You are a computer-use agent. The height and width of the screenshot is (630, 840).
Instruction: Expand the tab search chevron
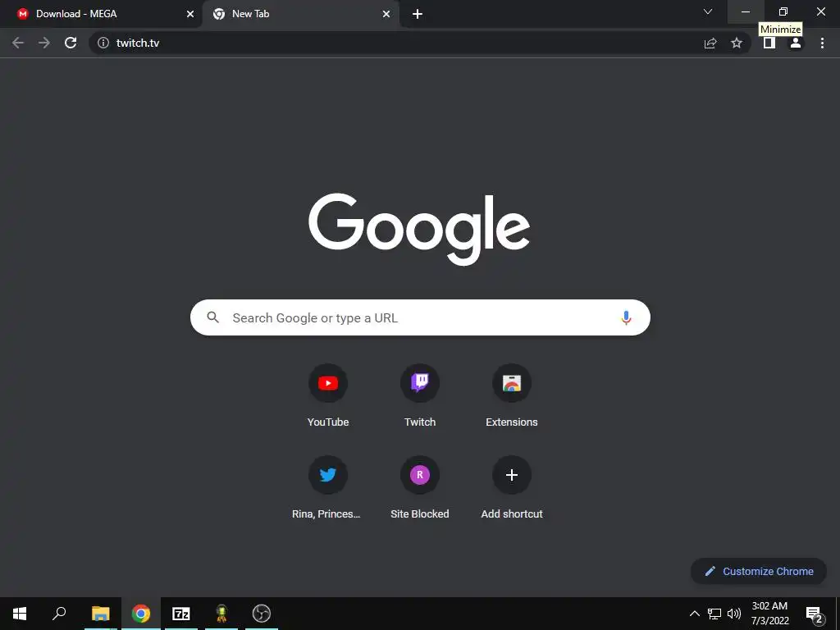pos(708,11)
